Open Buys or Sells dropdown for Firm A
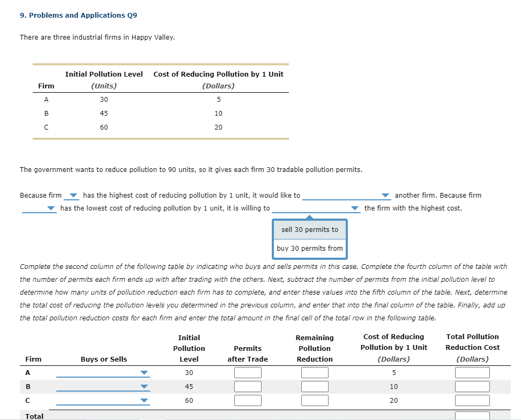Viewport: 521px width, 420px height. coord(103,373)
